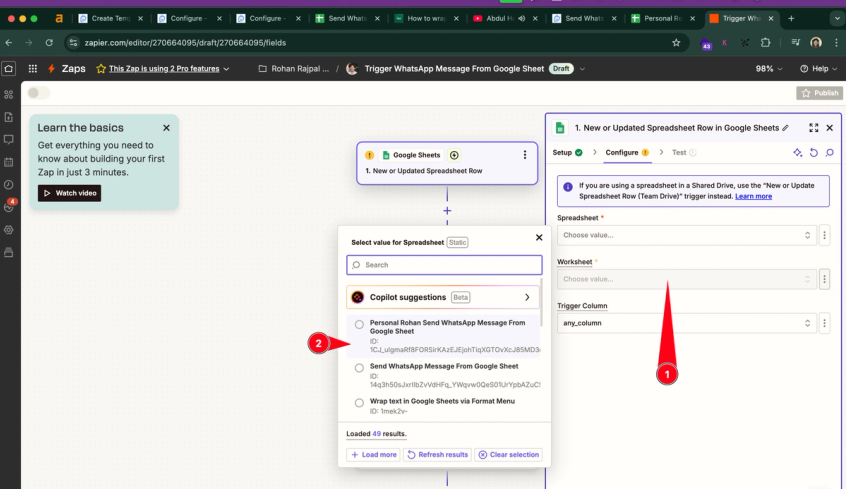Screen dimensions: 846x489
Task: Expand the step panel to fullscreen
Action: (x=814, y=128)
